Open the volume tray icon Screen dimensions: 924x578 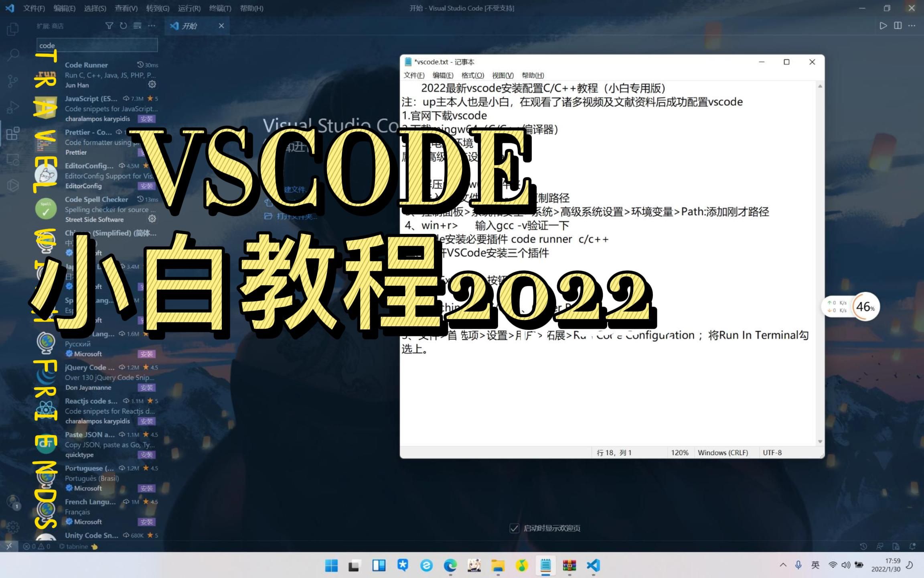click(x=846, y=565)
